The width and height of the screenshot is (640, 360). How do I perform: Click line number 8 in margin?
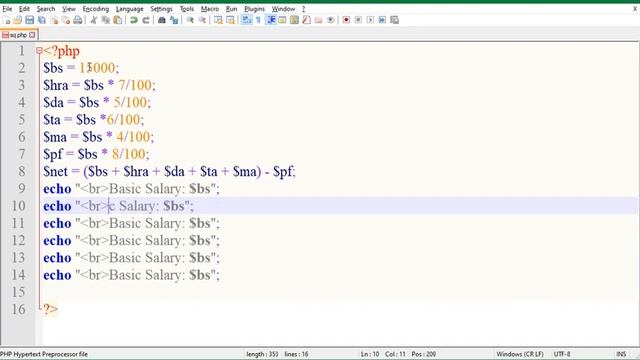[x=21, y=171]
